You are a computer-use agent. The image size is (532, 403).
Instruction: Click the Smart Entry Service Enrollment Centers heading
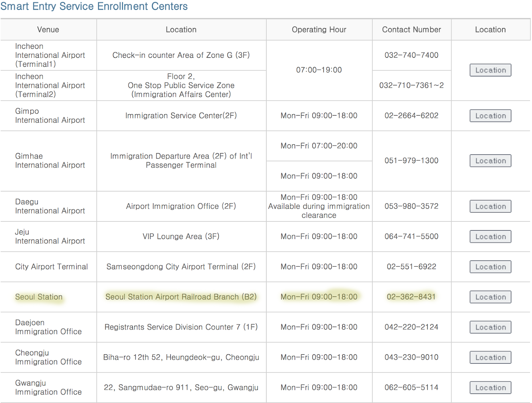pos(94,6)
